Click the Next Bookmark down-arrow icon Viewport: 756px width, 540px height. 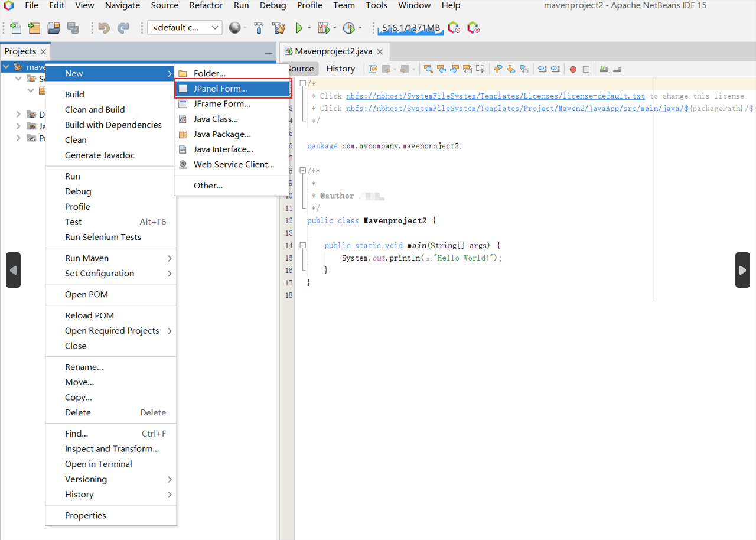tap(511, 69)
